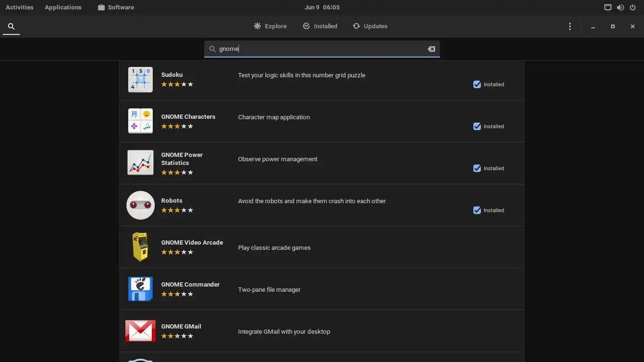Clear the search field text

tap(431, 49)
